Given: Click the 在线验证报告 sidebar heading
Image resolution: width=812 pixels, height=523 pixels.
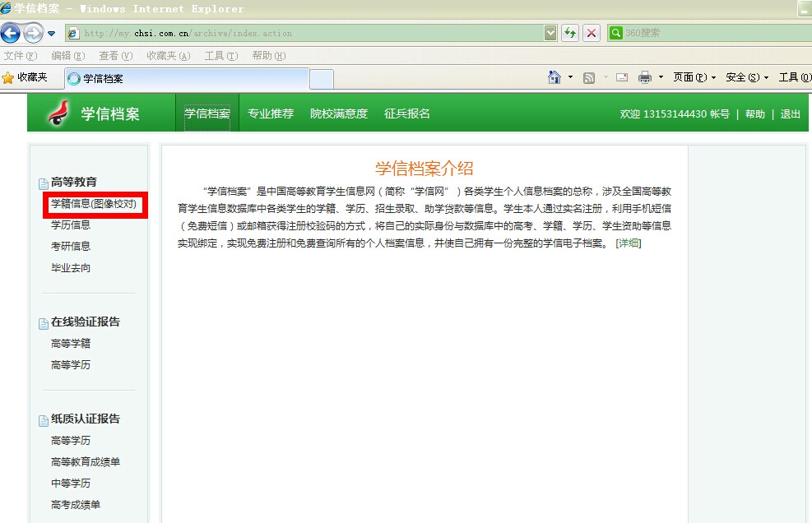Looking at the screenshot, I should (86, 322).
